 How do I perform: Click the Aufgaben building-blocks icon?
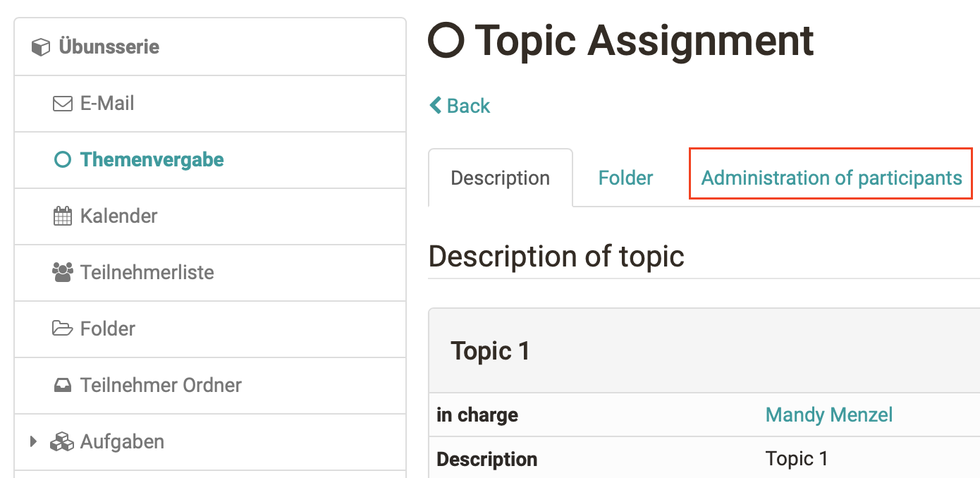pyautogui.click(x=63, y=441)
